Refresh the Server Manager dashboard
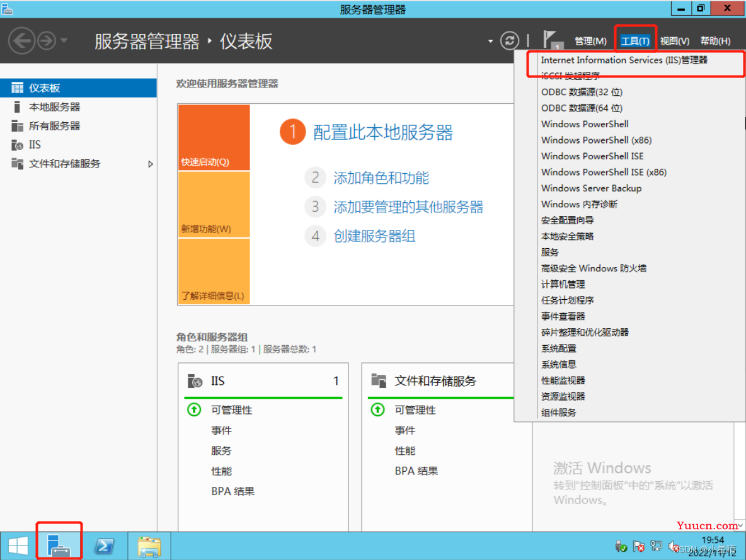The width and height of the screenshot is (746, 560). 510,41
